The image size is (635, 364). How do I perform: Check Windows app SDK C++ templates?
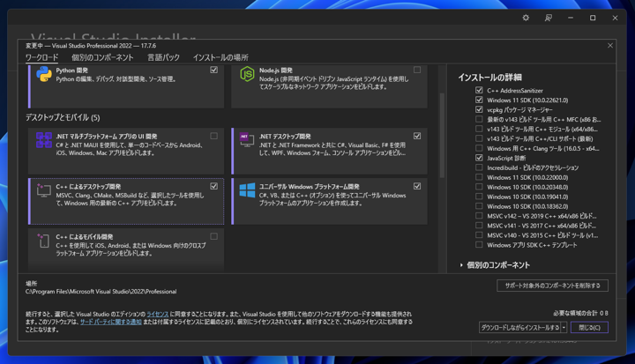pos(479,244)
